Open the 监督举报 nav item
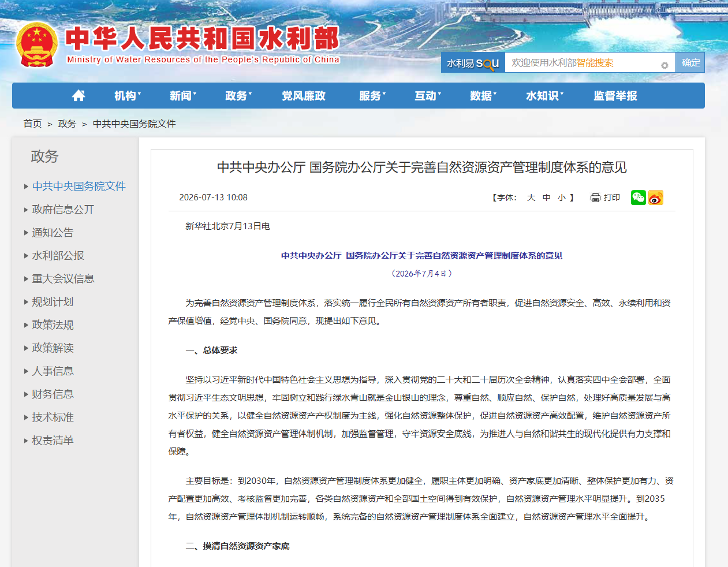This screenshot has width=728, height=567. 615,96
